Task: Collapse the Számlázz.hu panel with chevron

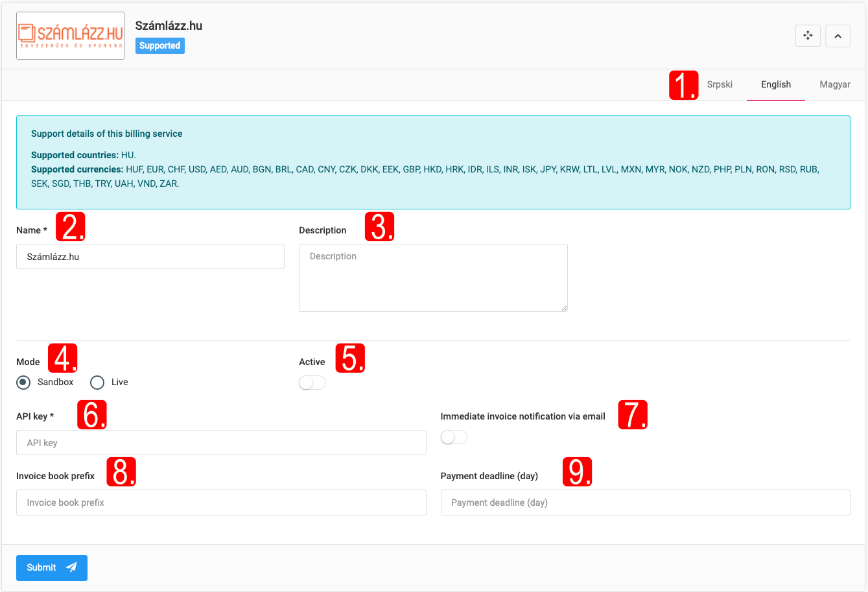Action: (838, 36)
